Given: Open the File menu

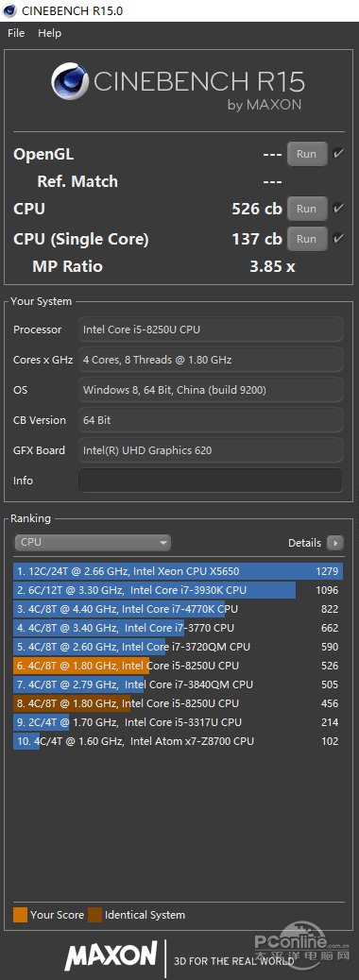Looking at the screenshot, I should (x=16, y=33).
